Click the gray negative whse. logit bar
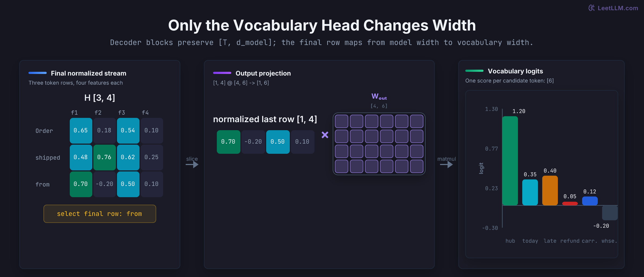This screenshot has width=644, height=277. tap(610, 213)
